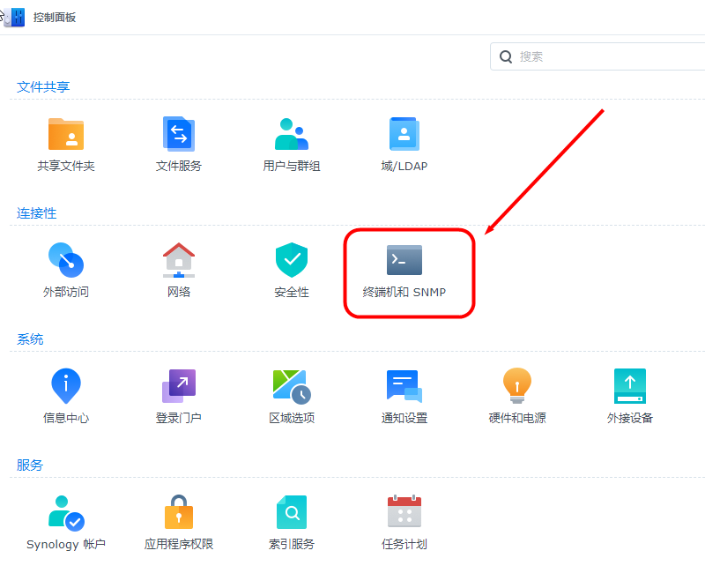
Task: Open the 域/LDAP settings icon
Action: (x=404, y=135)
